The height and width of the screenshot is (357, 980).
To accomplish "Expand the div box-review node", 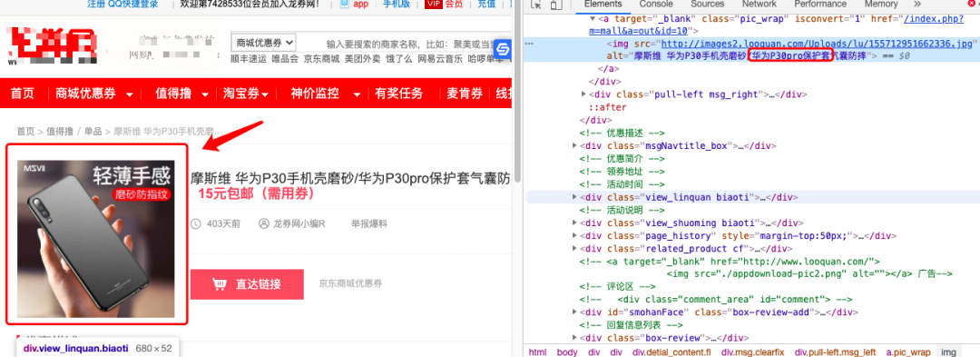I will (x=574, y=338).
